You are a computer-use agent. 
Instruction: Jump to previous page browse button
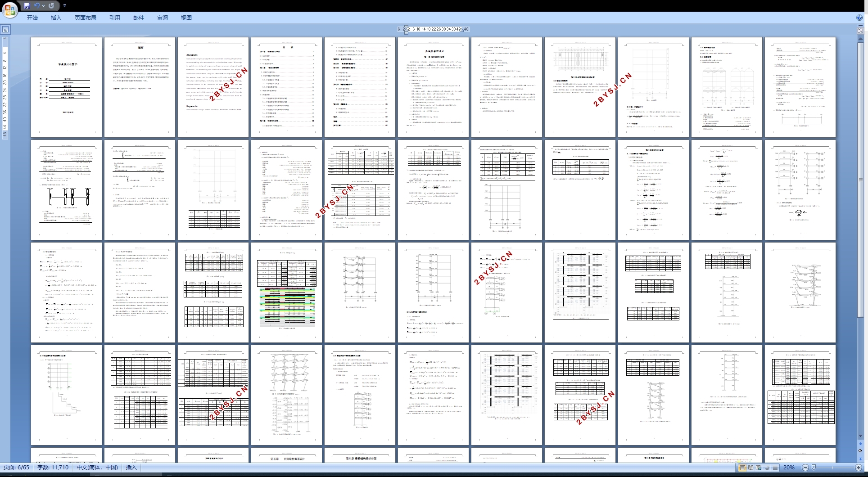coord(860,444)
